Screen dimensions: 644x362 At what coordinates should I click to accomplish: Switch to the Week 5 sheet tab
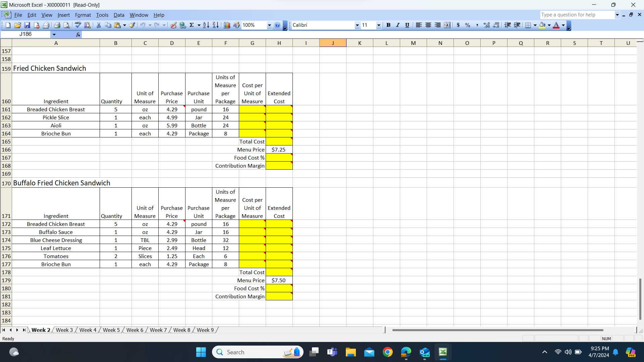(111, 330)
